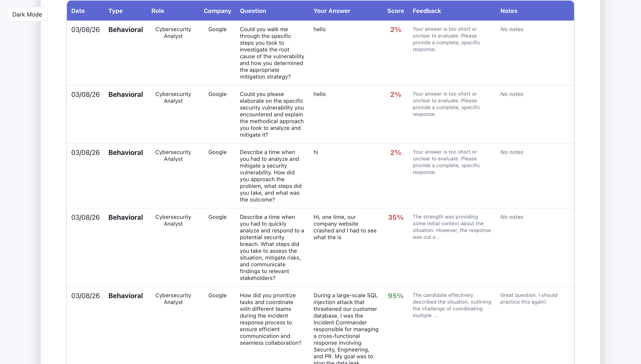Click the Your Answer column header
Screen dimensions: 641x364
(x=332, y=11)
